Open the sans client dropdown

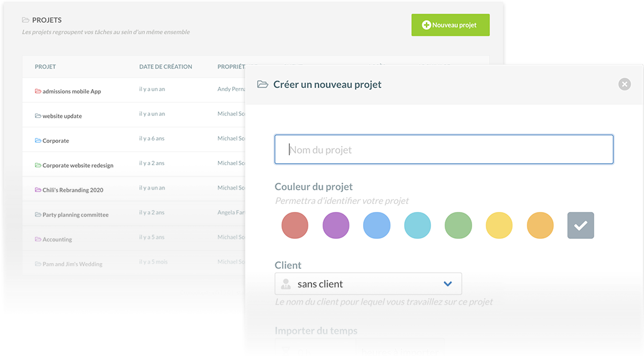[x=368, y=284]
